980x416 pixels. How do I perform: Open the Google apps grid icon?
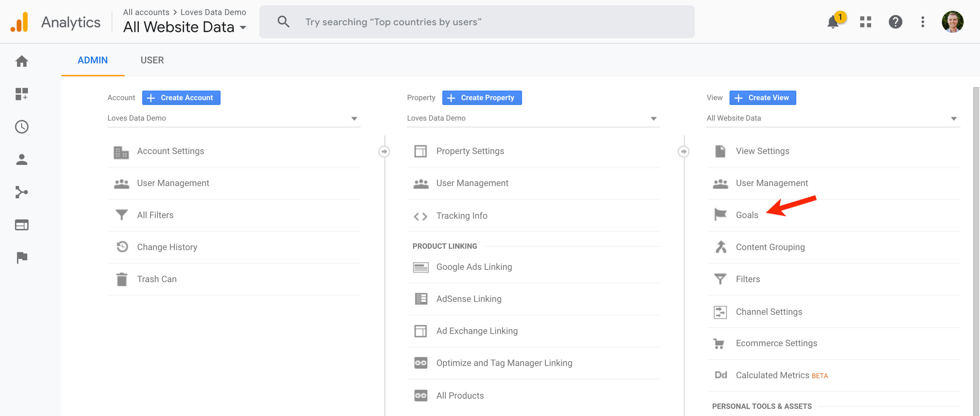coord(866,22)
